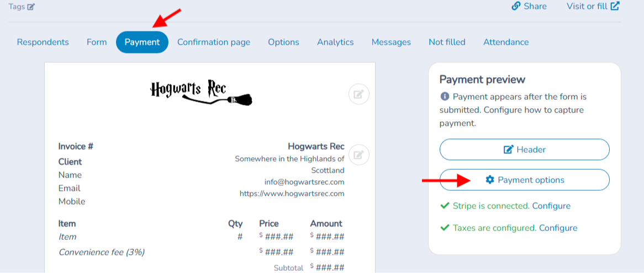This screenshot has width=644, height=273.
Task: Switch to the Messages tab
Action: (391, 42)
